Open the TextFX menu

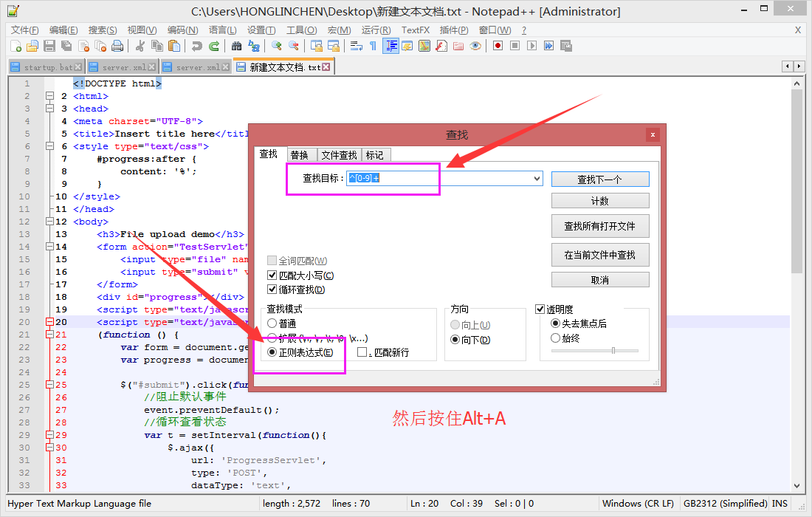[x=416, y=30]
